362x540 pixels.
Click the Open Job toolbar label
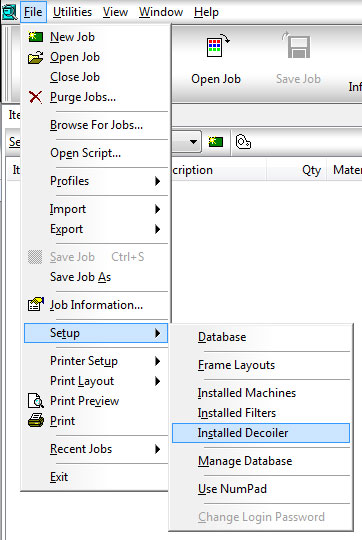click(x=216, y=79)
